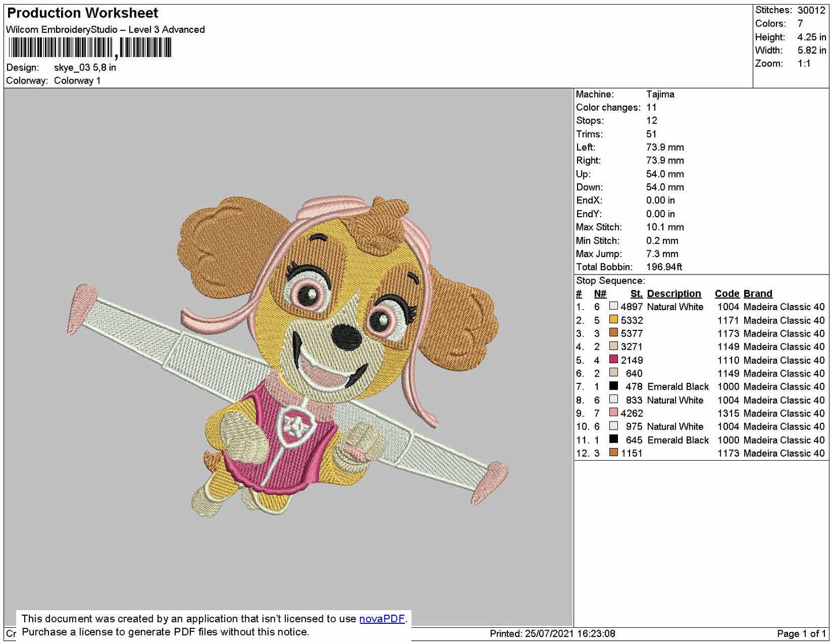Click the white swatch in stop 1
This screenshot has width=833, height=644.
tap(613, 306)
